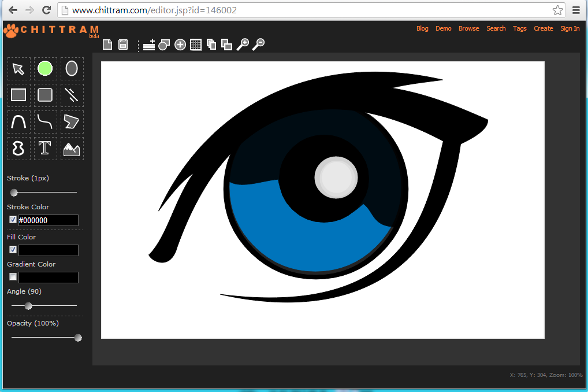
Task: Uncheck the Stroke Color checkbox
Action: point(13,220)
